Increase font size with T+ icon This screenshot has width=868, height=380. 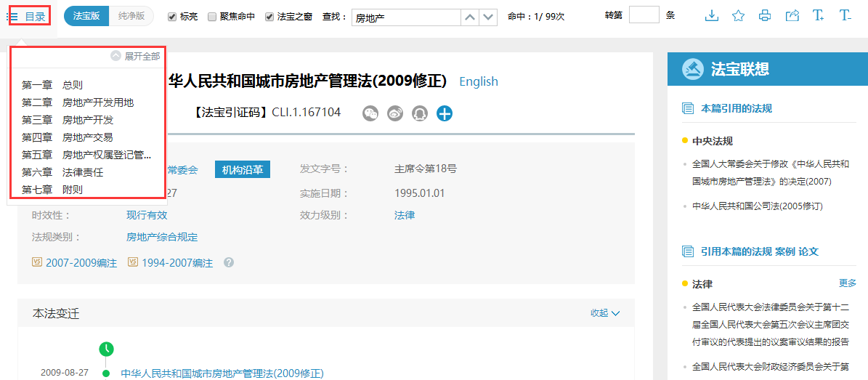(819, 16)
